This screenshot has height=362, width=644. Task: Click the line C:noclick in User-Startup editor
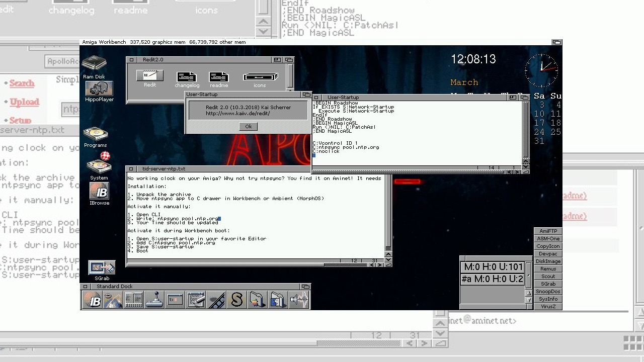[x=326, y=151]
